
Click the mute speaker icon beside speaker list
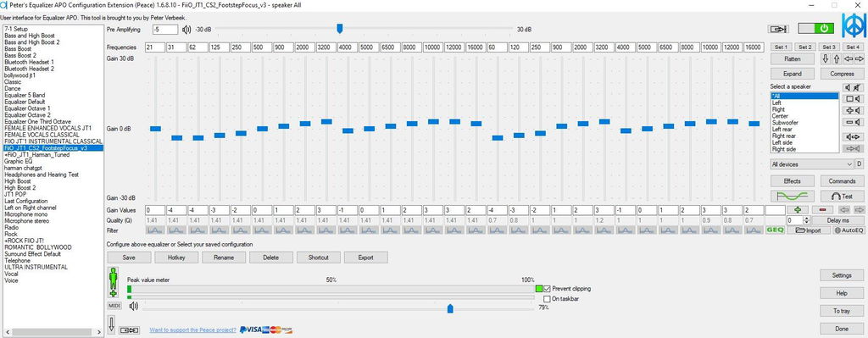(x=853, y=87)
